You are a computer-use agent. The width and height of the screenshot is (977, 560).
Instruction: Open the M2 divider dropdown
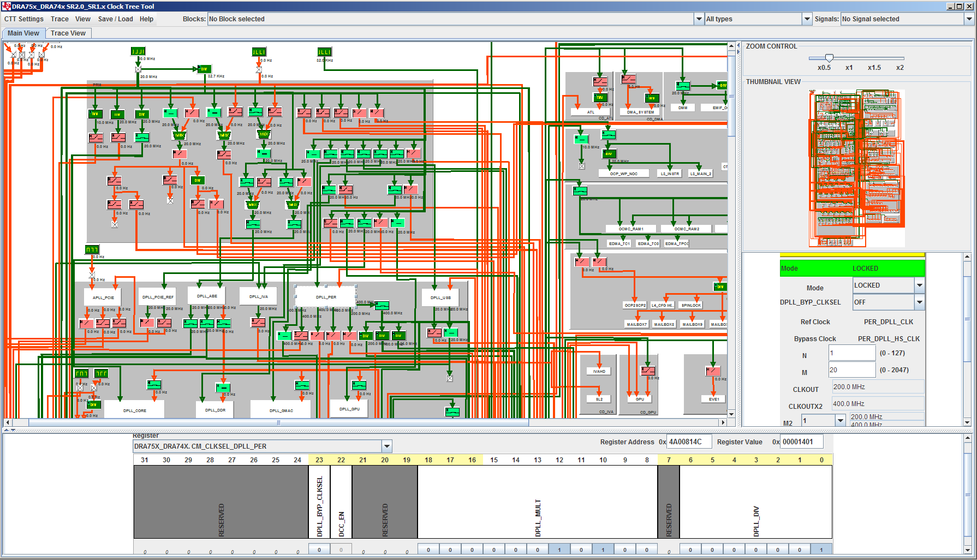click(x=841, y=420)
